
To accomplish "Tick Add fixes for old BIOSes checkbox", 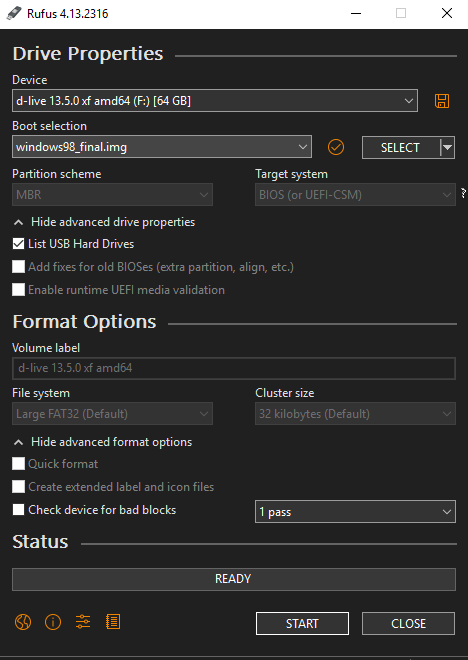I will 18,267.
